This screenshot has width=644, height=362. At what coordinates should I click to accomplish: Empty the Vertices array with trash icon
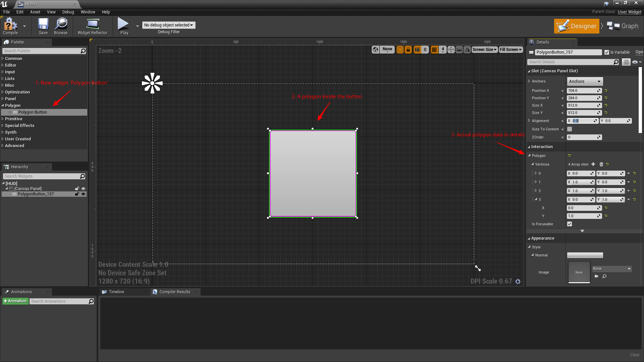point(601,164)
